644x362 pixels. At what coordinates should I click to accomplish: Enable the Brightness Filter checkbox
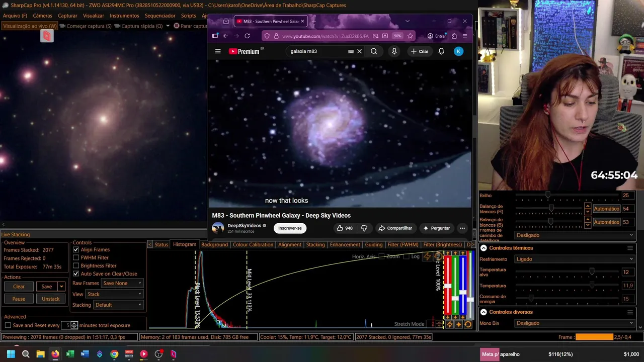tap(76, 265)
